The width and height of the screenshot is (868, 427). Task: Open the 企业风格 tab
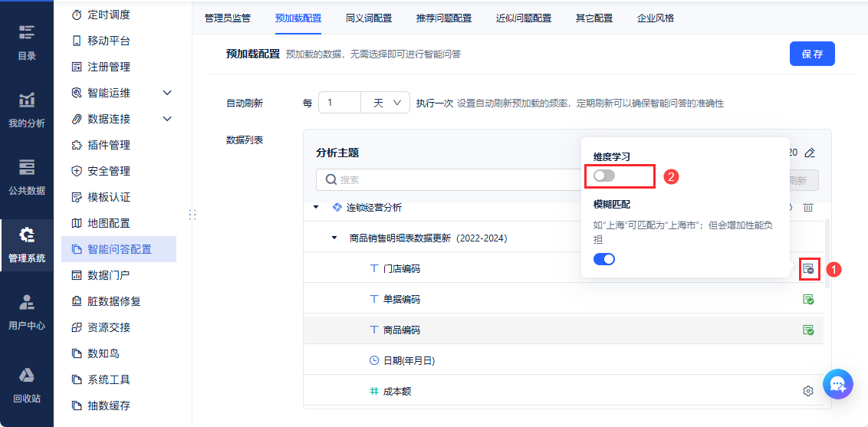click(656, 18)
